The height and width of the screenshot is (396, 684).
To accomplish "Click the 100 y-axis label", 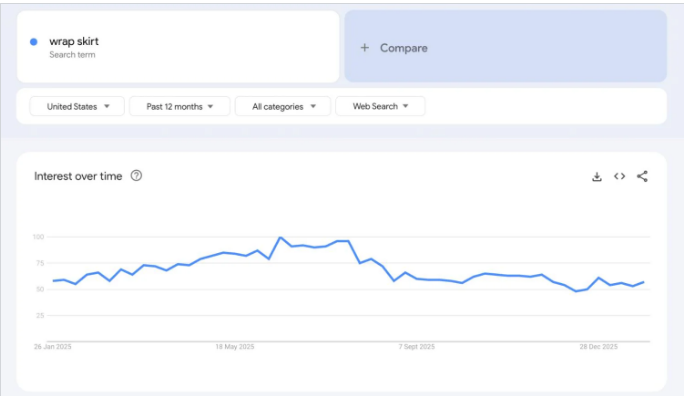I will 38,237.
